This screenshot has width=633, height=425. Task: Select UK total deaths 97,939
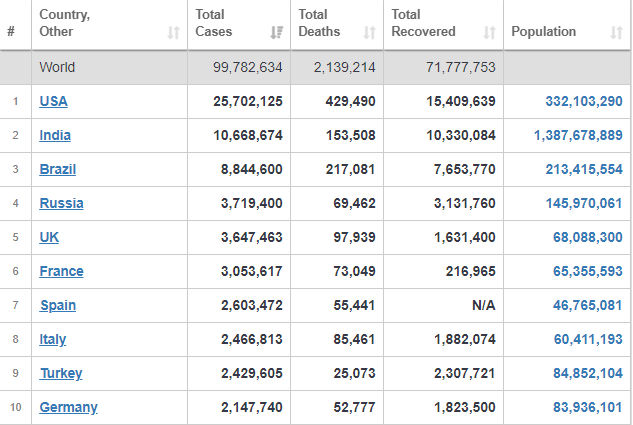[x=354, y=237]
